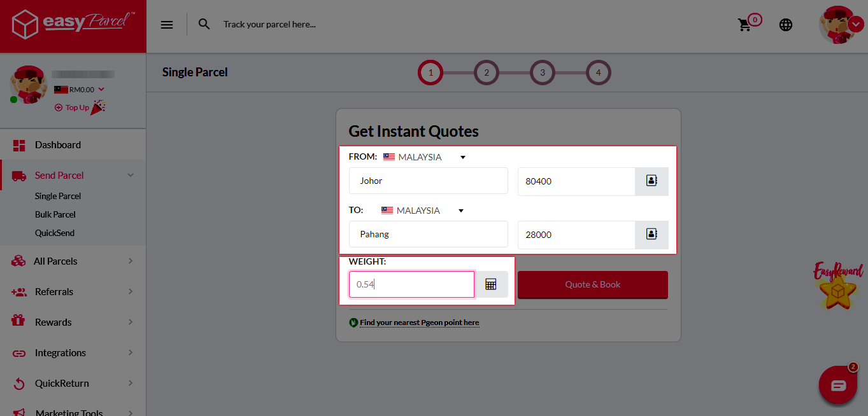Click the Quote & Book button
This screenshot has height=416, width=868.
point(593,284)
